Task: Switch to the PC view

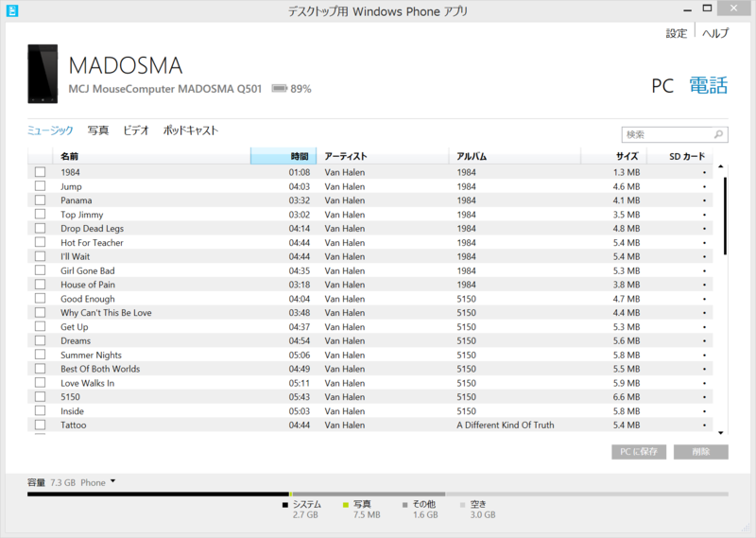Action: (662, 86)
